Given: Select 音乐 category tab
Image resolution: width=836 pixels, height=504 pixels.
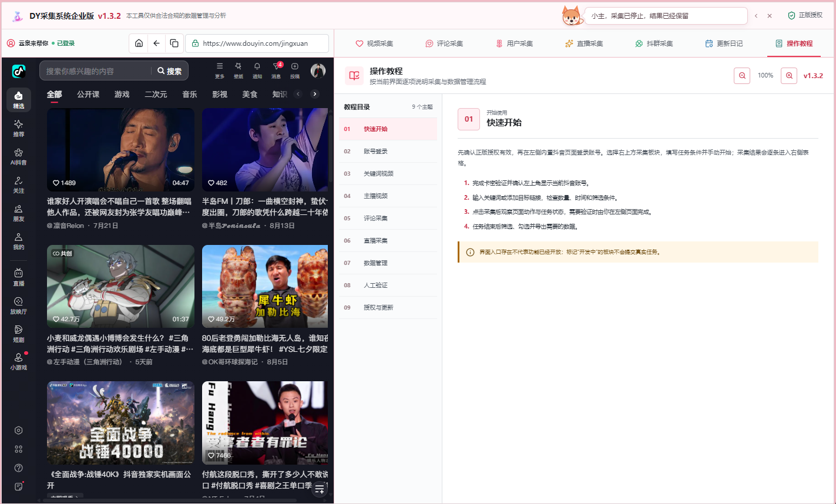Looking at the screenshot, I should (190, 95).
